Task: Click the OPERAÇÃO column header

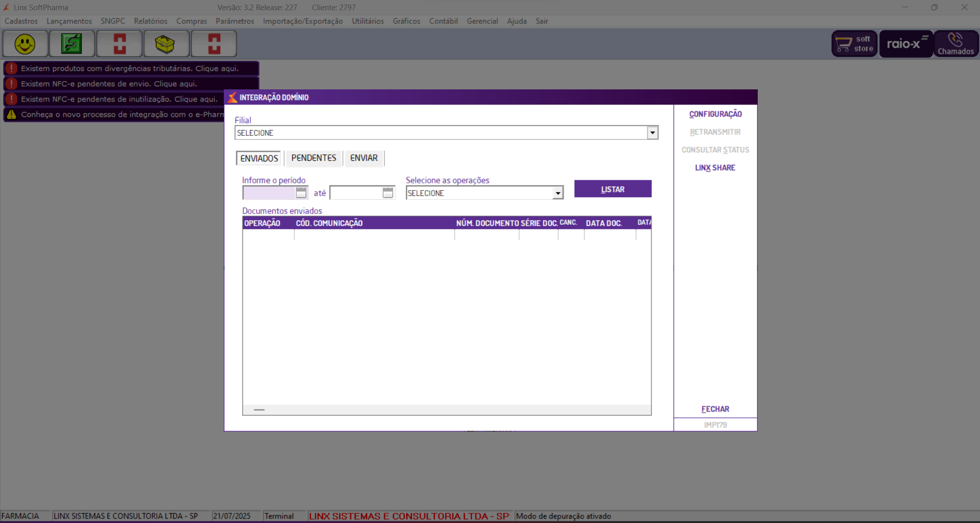Action: (268, 223)
